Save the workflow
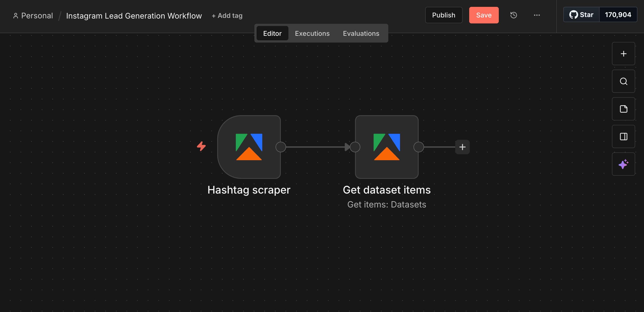Image resolution: width=644 pixels, height=312 pixels. 484,15
